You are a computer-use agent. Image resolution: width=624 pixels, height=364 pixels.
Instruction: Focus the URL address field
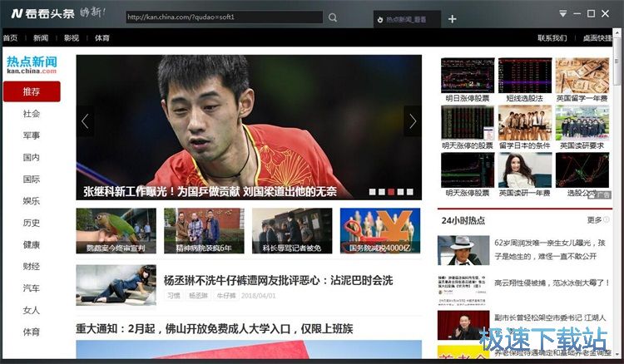click(x=225, y=17)
